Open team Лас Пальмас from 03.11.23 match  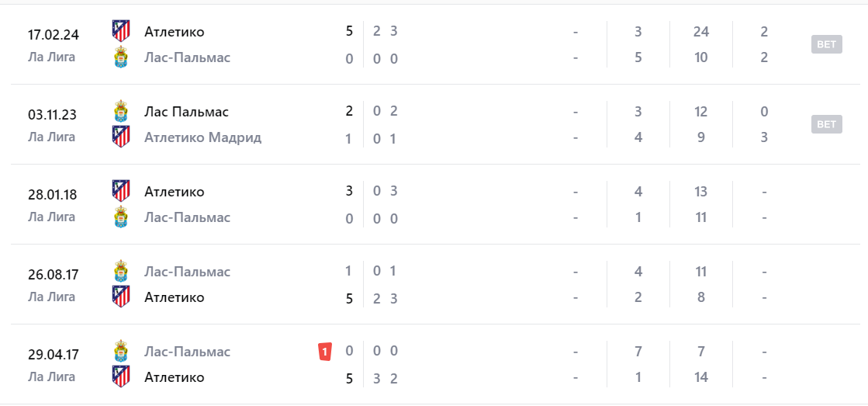click(x=186, y=111)
